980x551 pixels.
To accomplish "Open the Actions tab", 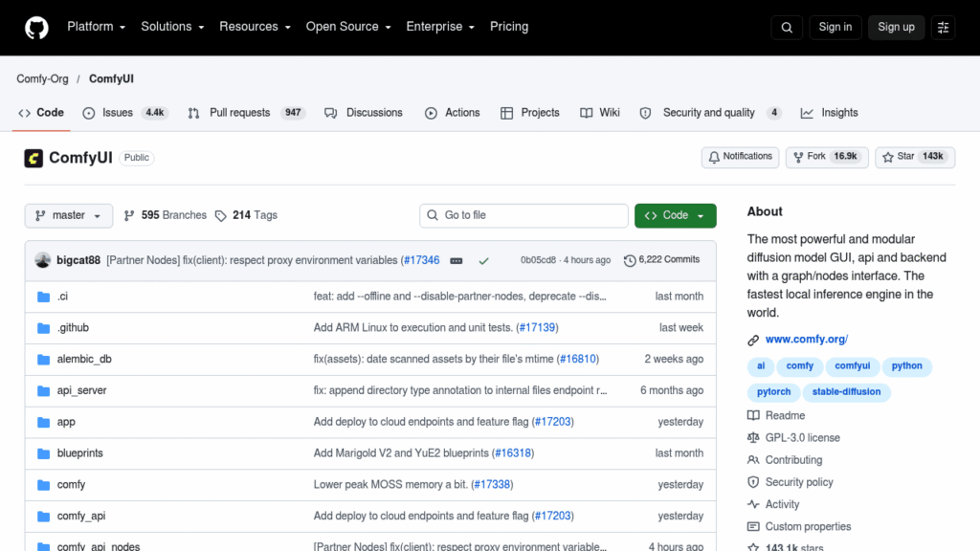I will tap(453, 113).
